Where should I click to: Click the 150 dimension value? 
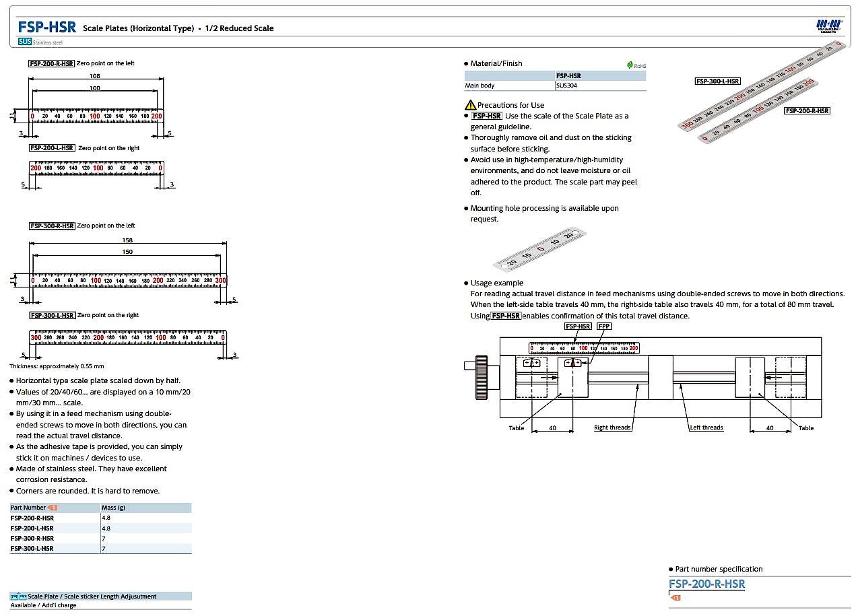coord(128,252)
